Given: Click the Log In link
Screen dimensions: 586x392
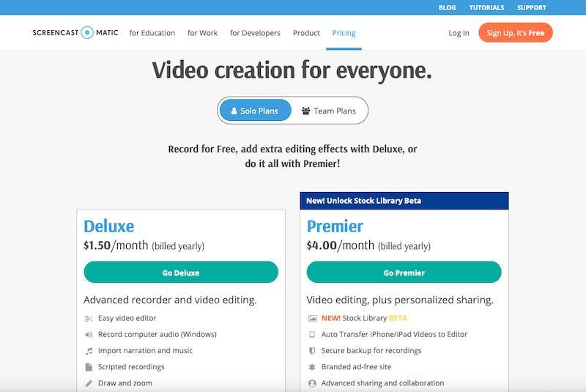Looking at the screenshot, I should pos(459,33).
